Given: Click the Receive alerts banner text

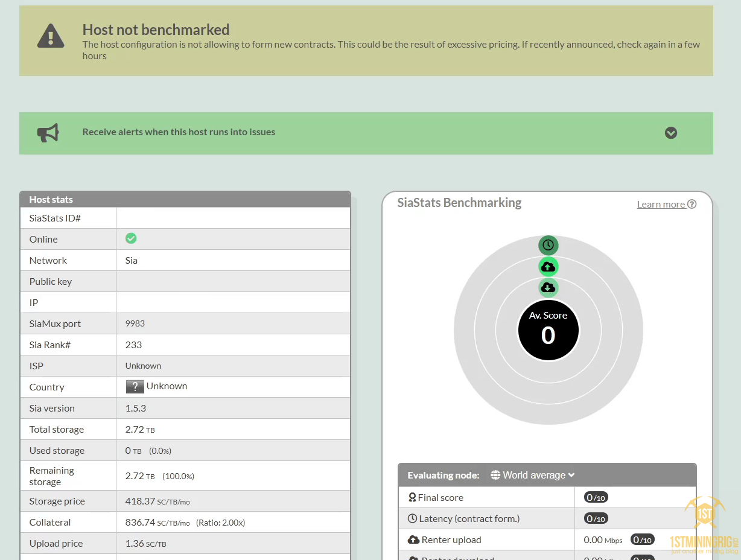Looking at the screenshot, I should 179,132.
